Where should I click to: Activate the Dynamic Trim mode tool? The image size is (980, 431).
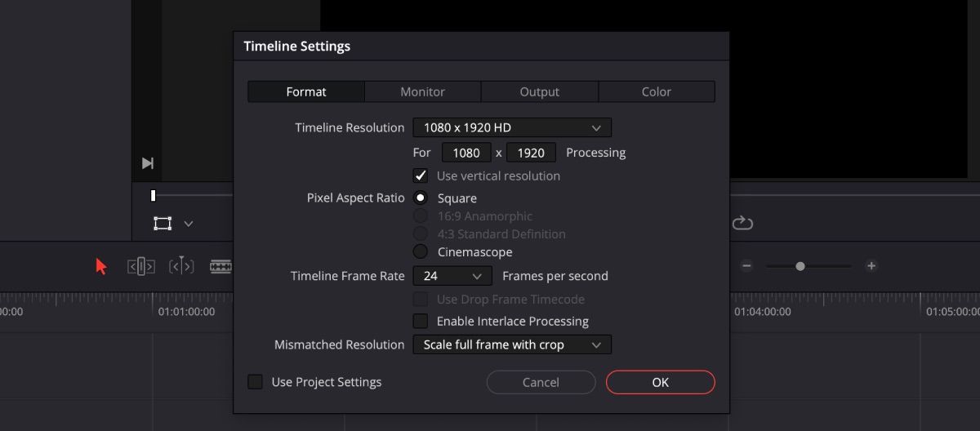(181, 266)
